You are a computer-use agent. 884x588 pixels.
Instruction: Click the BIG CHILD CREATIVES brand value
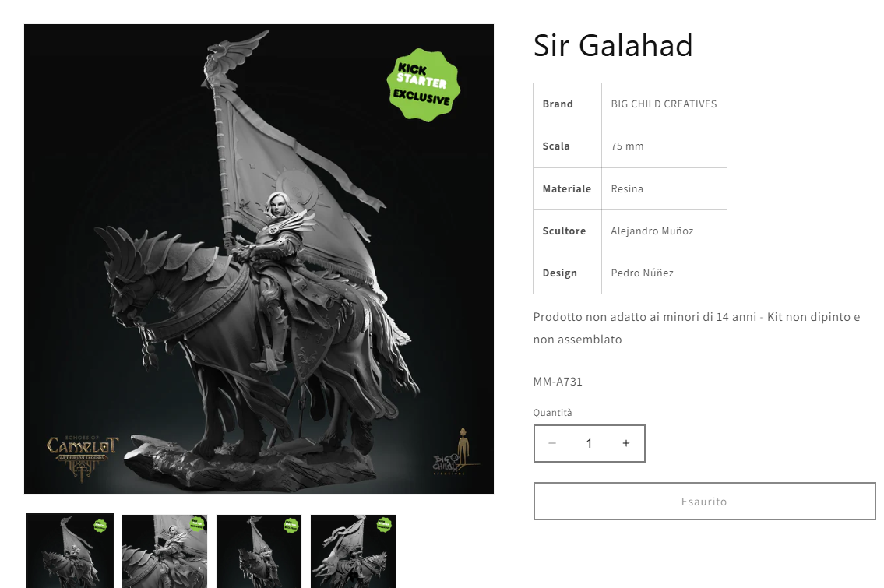(x=664, y=104)
